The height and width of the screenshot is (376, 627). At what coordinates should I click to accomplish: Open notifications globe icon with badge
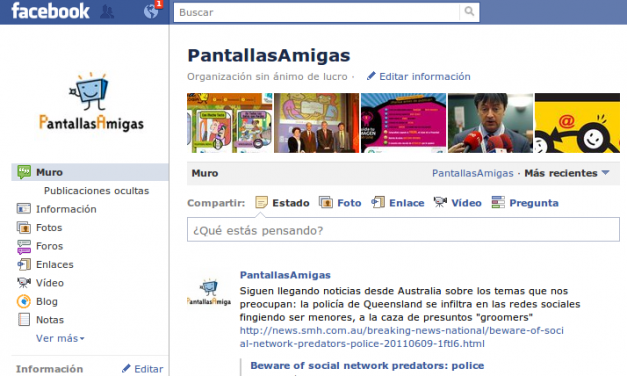pyautogui.click(x=151, y=12)
